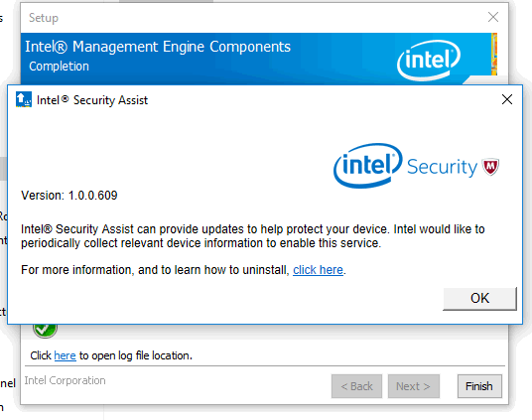This screenshot has width=532, height=420.
Task: Close the Intel Security Assist dialog
Action: tap(507, 99)
